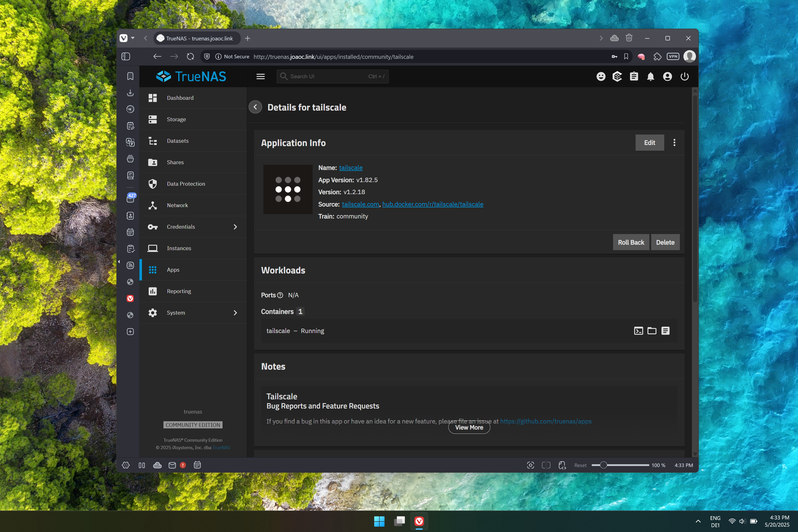Open the hub.docker.com tailscale source link

433,204
